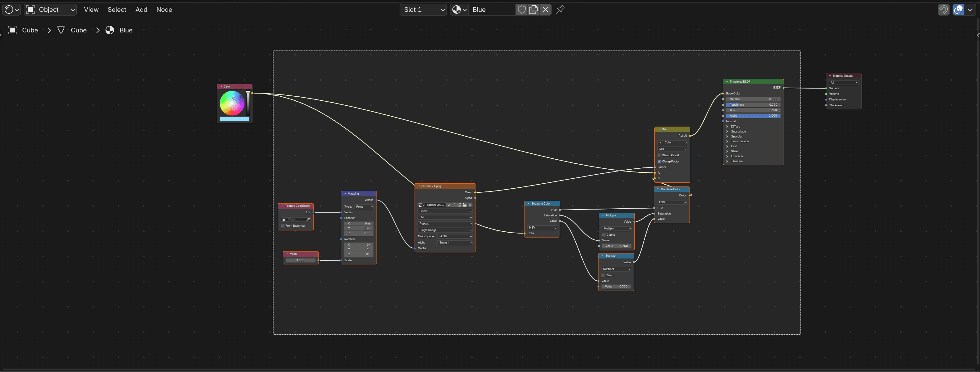Open the Material Output All target dropdown

pos(844,82)
